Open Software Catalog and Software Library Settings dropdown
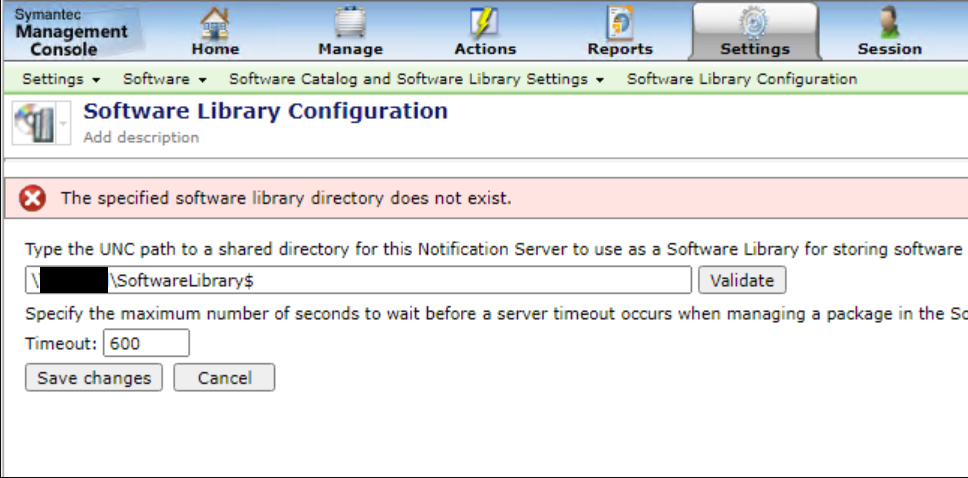This screenshot has width=968, height=478. [x=416, y=78]
